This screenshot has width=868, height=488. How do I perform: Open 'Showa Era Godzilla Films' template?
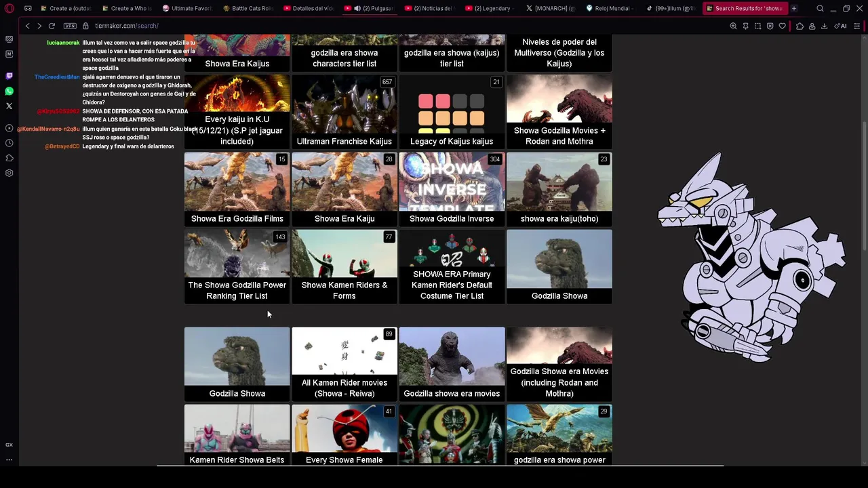[237, 189]
